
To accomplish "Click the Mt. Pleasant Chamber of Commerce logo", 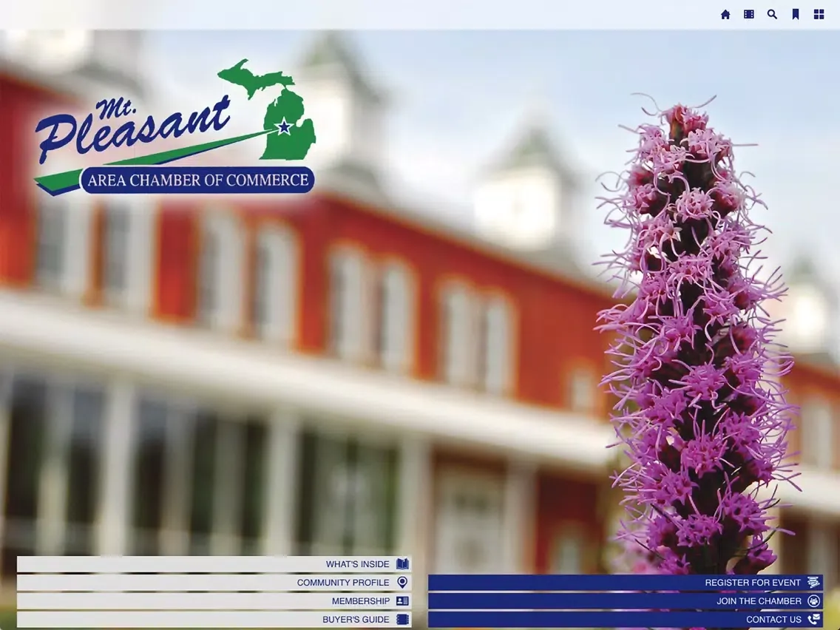I will (x=175, y=127).
